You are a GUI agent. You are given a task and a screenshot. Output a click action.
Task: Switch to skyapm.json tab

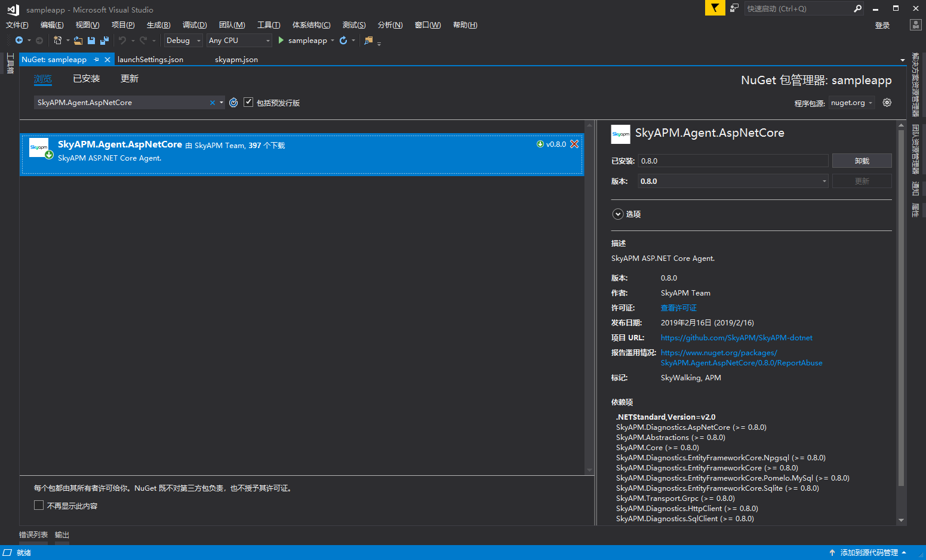(x=236, y=59)
